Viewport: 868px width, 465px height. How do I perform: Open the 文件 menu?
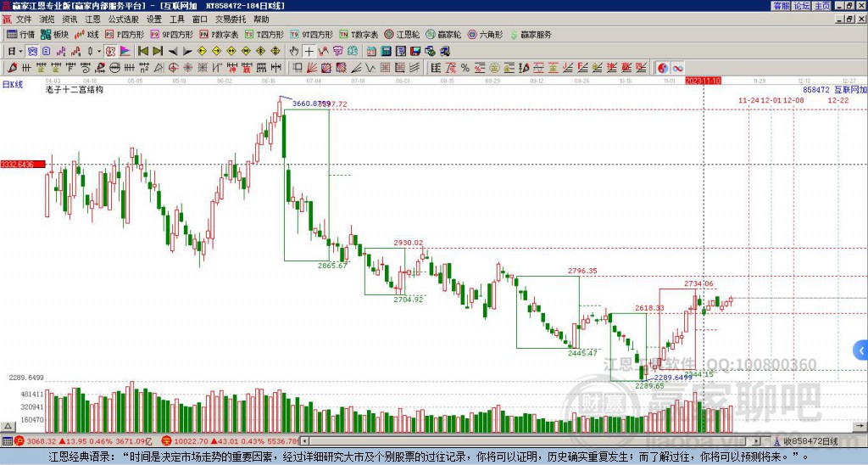[x=24, y=20]
